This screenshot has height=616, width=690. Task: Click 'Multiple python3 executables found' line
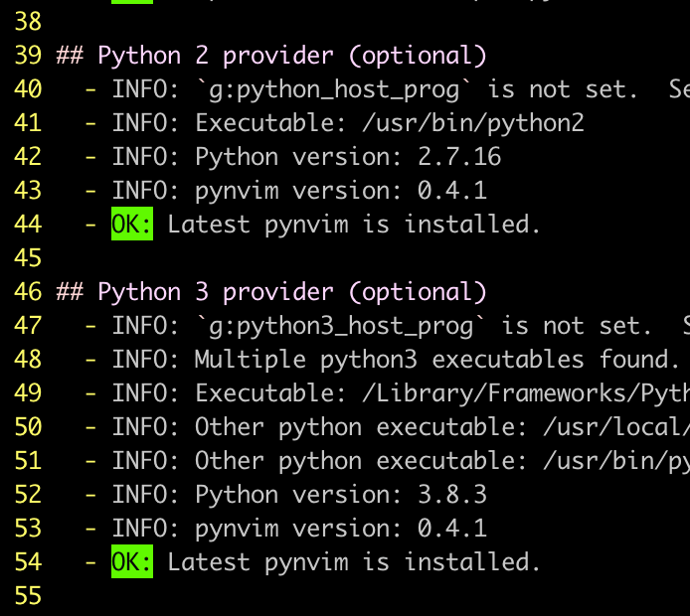click(x=383, y=360)
